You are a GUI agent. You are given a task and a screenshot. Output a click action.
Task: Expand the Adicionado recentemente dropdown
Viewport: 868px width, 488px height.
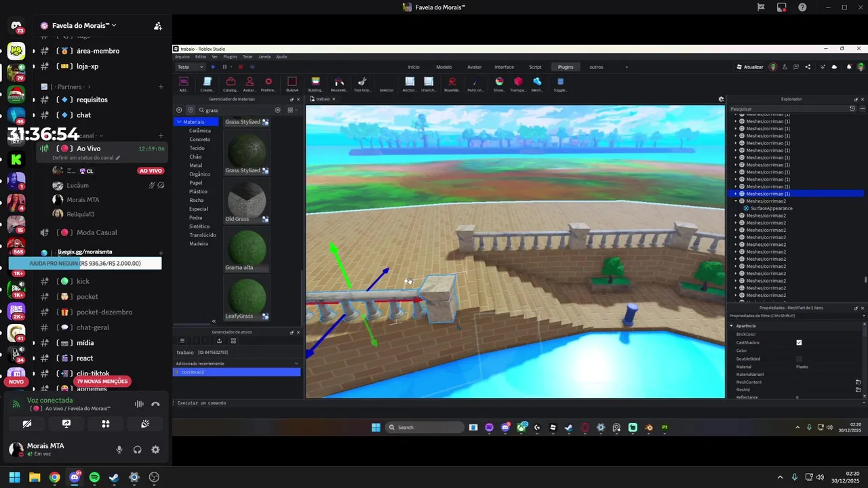pyautogui.click(x=296, y=364)
